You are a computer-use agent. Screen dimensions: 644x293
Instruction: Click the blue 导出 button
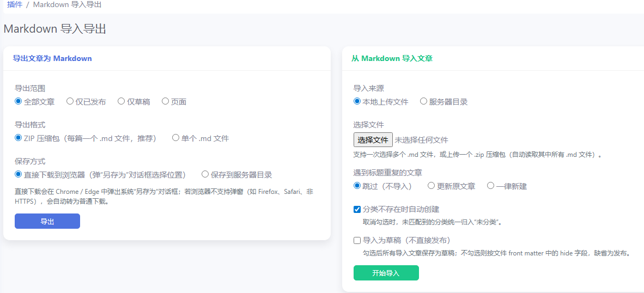point(47,221)
